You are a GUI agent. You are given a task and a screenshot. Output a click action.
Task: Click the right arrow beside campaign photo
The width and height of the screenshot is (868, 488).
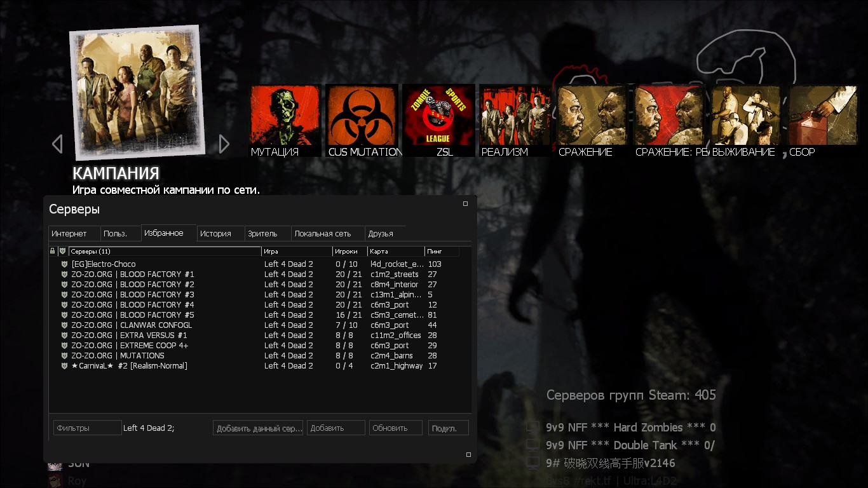click(x=224, y=144)
